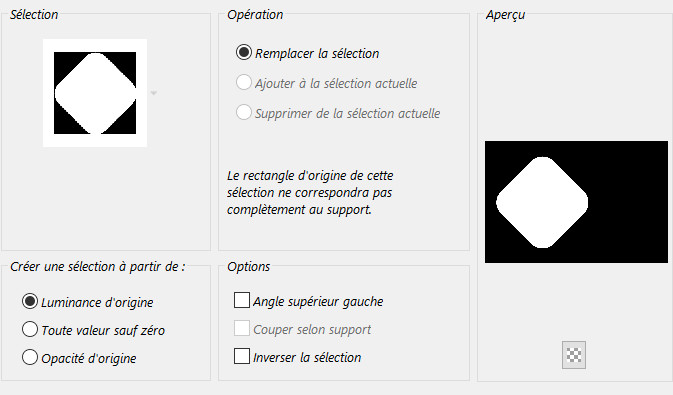The image size is (673, 395).
Task: Click the checkerboard transparency preview icon
Action: pyautogui.click(x=574, y=355)
